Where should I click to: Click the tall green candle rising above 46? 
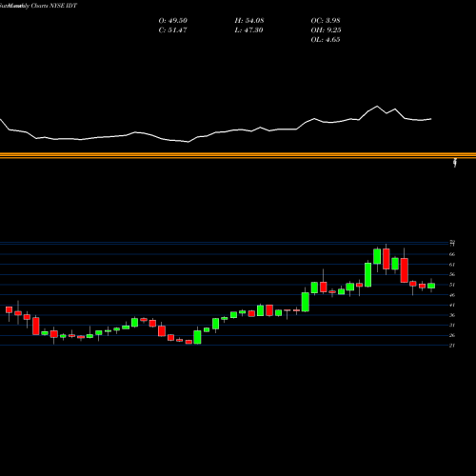click(306, 302)
